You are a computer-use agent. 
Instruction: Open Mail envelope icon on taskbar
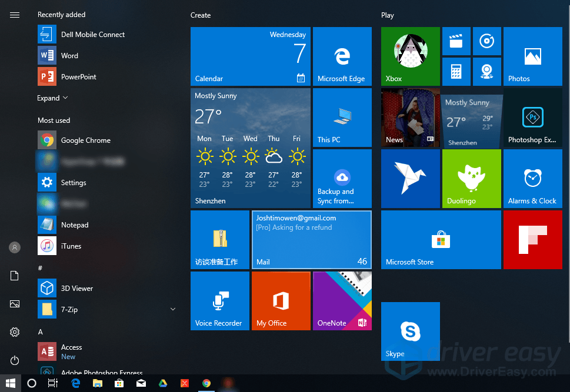(141, 383)
